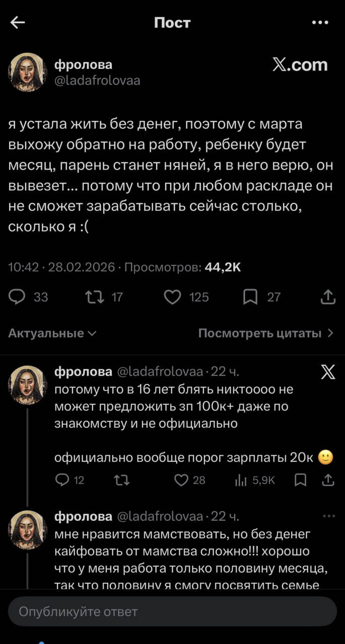
Task: Share the first thread reply
Action: 327,480
